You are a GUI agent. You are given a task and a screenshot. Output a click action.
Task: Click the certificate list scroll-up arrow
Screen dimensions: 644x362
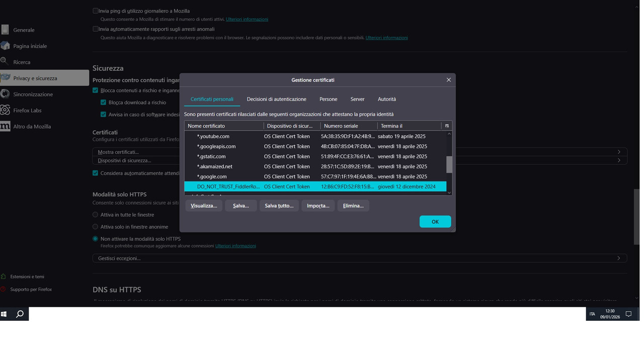pyautogui.click(x=449, y=134)
